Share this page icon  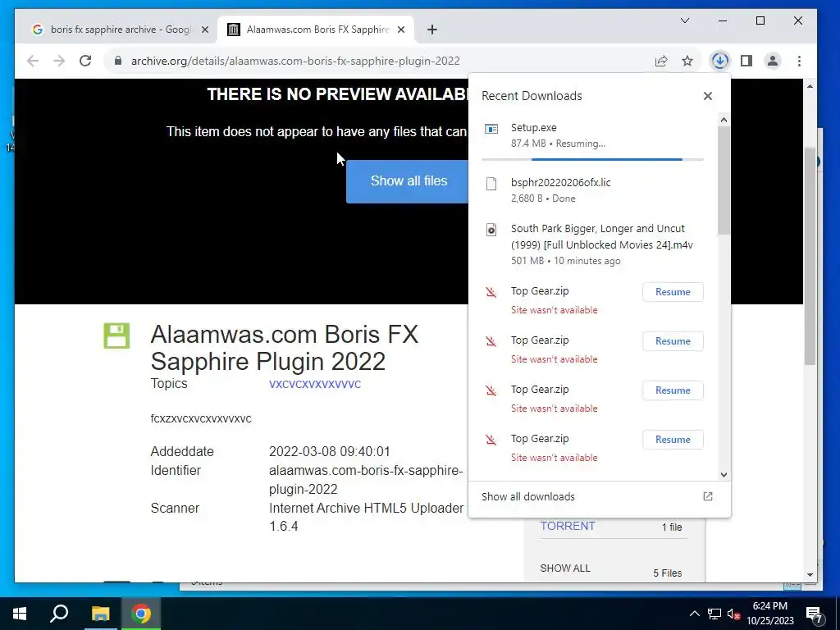pyautogui.click(x=661, y=61)
